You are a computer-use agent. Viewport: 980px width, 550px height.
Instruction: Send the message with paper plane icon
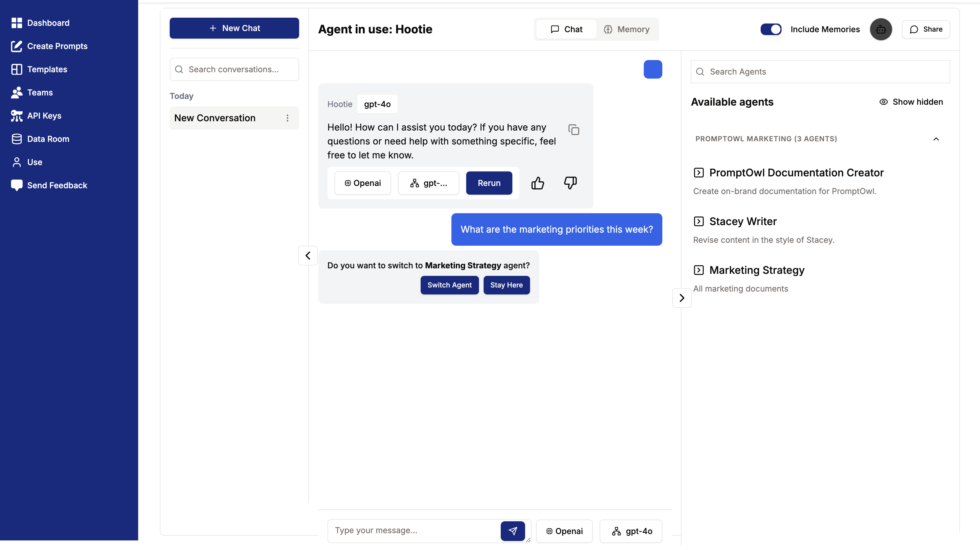click(x=512, y=531)
